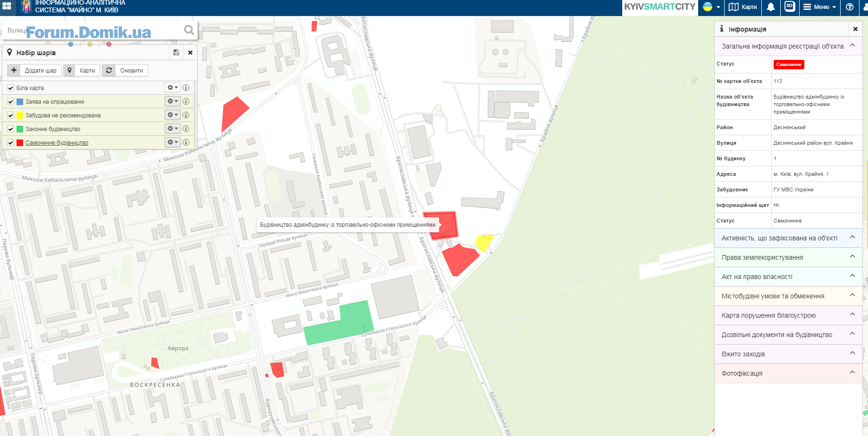Open the language flag dropdown
The width and height of the screenshot is (868, 436).
click(x=711, y=7)
